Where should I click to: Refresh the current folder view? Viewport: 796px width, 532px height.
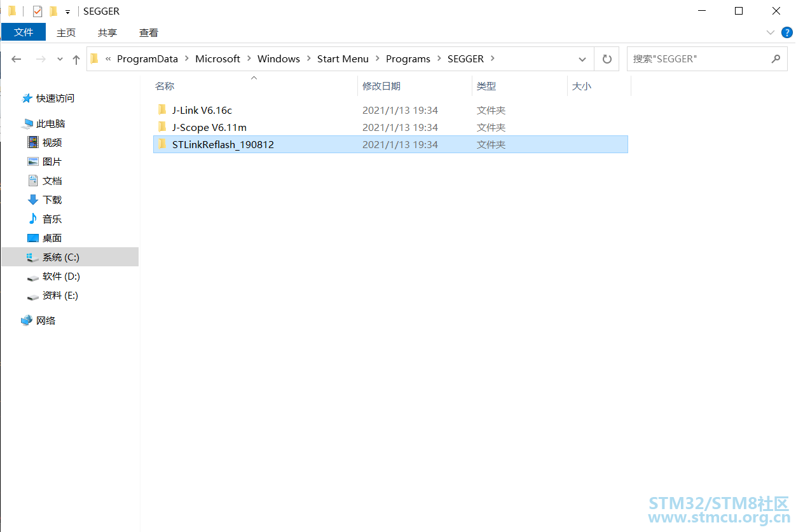(x=607, y=59)
